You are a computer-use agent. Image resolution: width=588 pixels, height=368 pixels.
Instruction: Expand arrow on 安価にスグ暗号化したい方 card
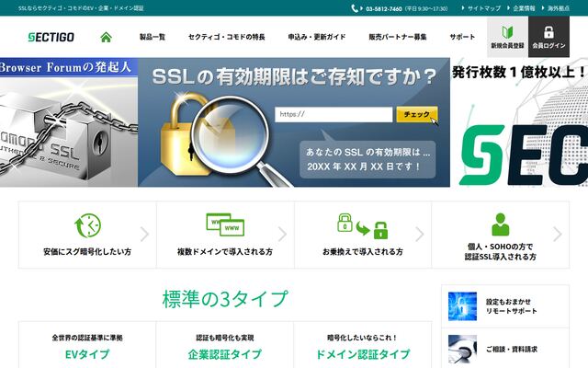click(x=144, y=234)
